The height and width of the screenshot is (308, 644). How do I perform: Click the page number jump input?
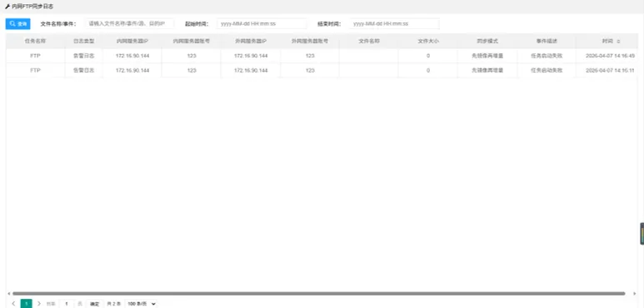[66, 304]
